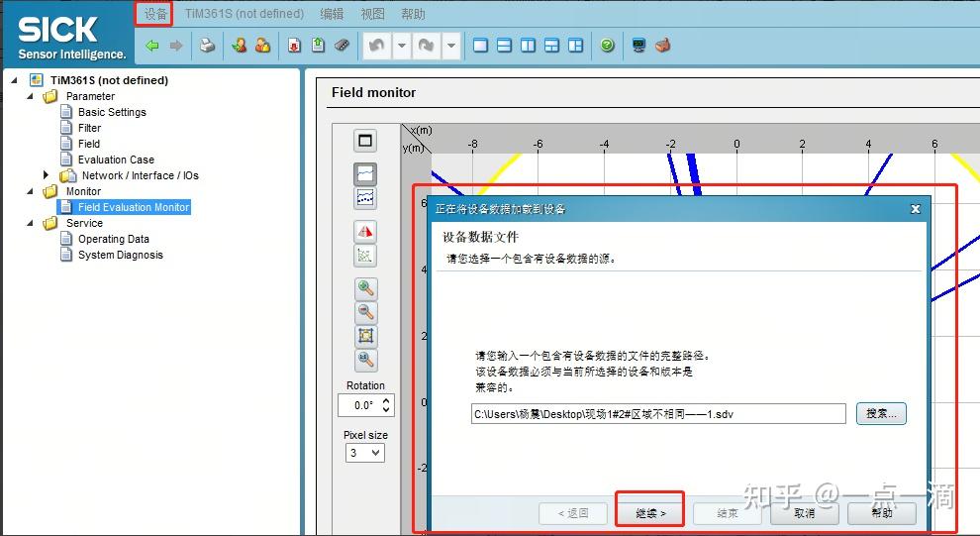Expand the Network / Interface / IOs folder
980x536 pixels.
click(46, 175)
